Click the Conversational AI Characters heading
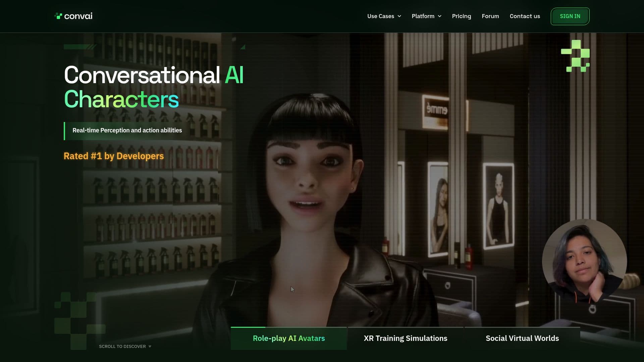This screenshot has width=644, height=362. [x=154, y=87]
